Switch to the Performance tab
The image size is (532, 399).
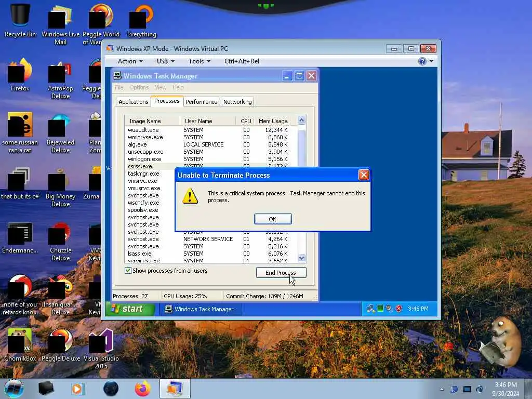point(201,102)
